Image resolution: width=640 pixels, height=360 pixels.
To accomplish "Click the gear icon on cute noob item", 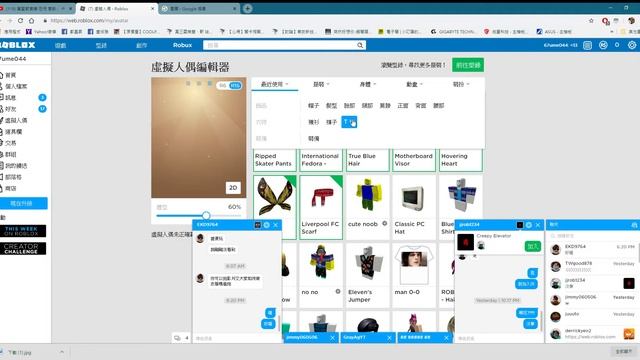I will pos(384,223).
